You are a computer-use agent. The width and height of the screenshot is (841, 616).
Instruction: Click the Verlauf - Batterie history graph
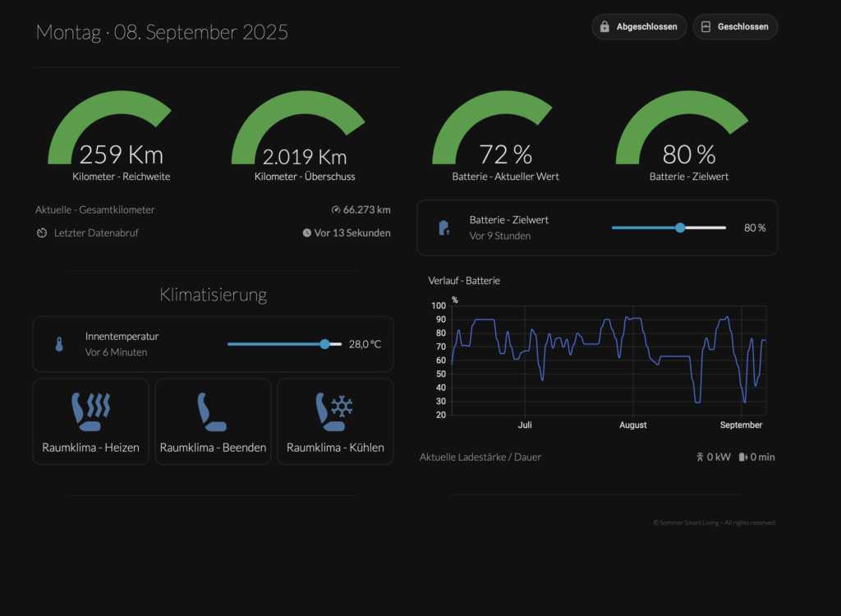coord(608,360)
